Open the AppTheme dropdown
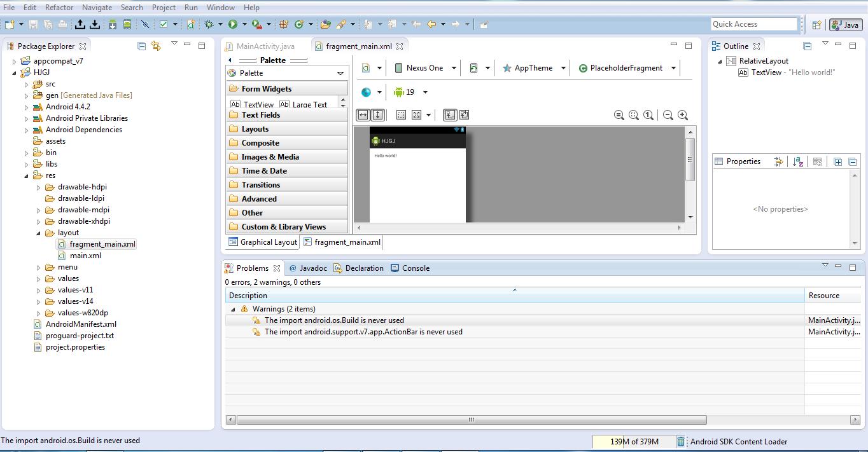This screenshot has height=452, width=868. pos(534,68)
